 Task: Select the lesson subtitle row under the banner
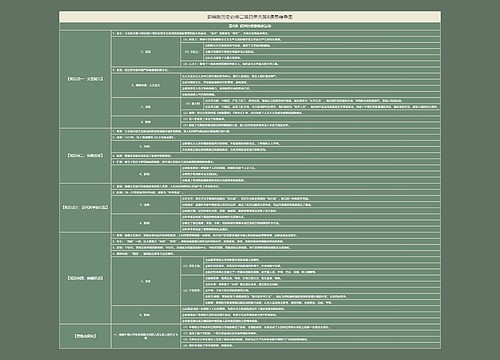tap(250, 26)
